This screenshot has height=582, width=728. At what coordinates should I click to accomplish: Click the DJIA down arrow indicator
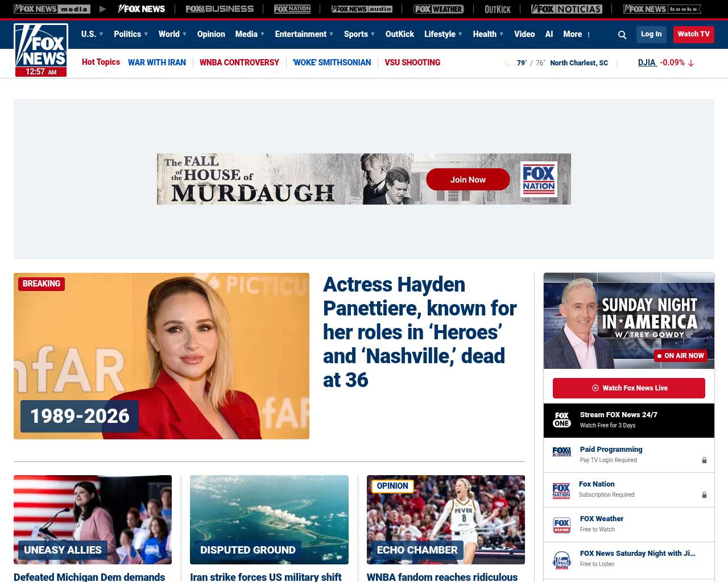(691, 63)
